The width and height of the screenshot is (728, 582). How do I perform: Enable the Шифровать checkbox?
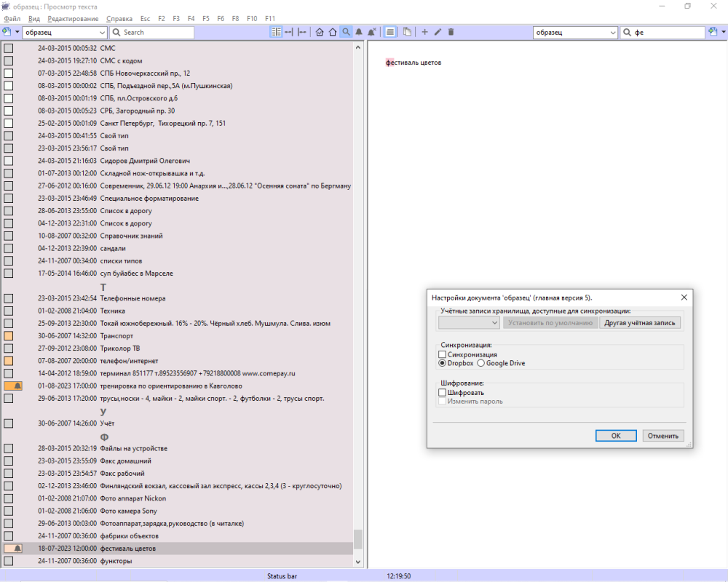[x=442, y=393]
